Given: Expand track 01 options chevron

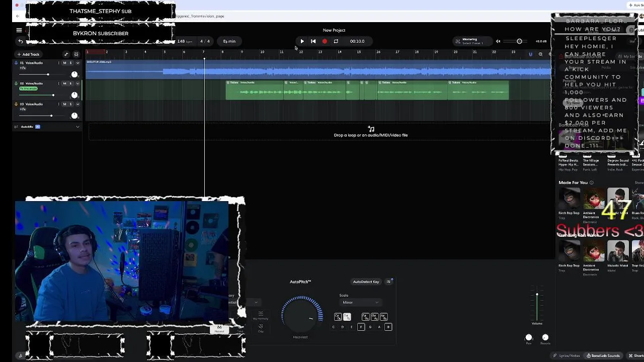Looking at the screenshot, I should [x=77, y=63].
